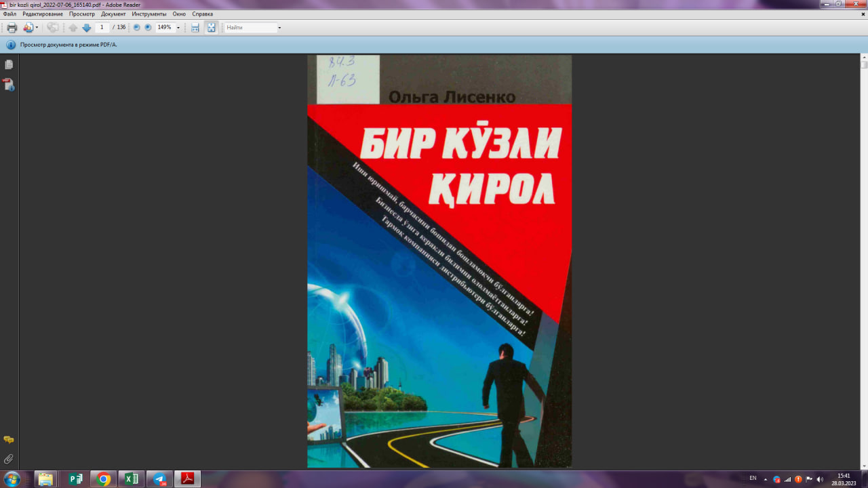The width and height of the screenshot is (868, 488).
Task: Open the Attachments paperclip panel
Action: (9, 458)
